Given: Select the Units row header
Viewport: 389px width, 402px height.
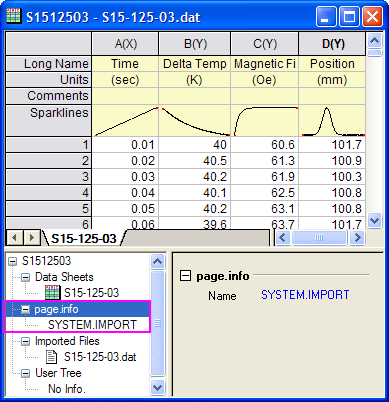Looking at the screenshot, I should (x=49, y=80).
